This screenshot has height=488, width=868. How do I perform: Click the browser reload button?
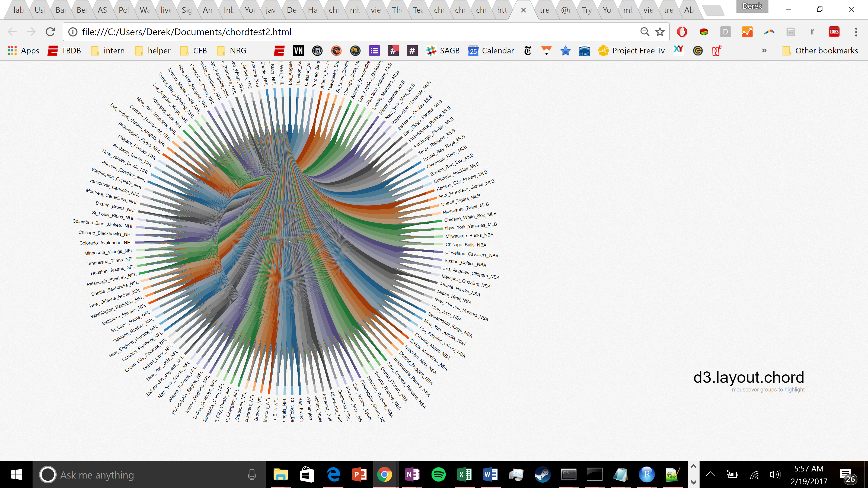point(50,32)
